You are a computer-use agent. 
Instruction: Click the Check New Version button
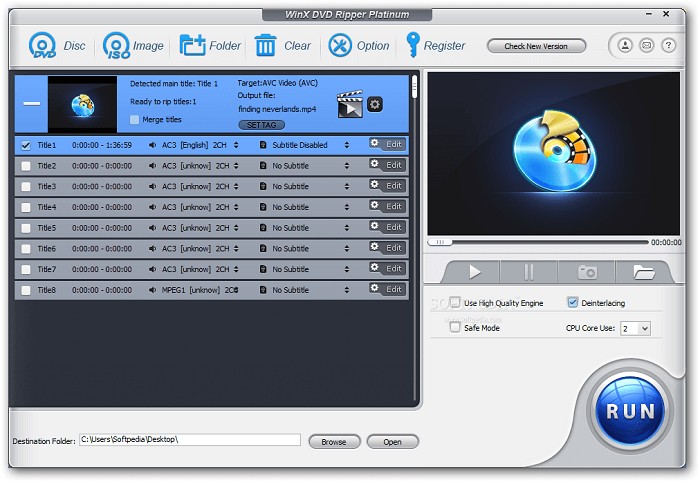click(536, 46)
